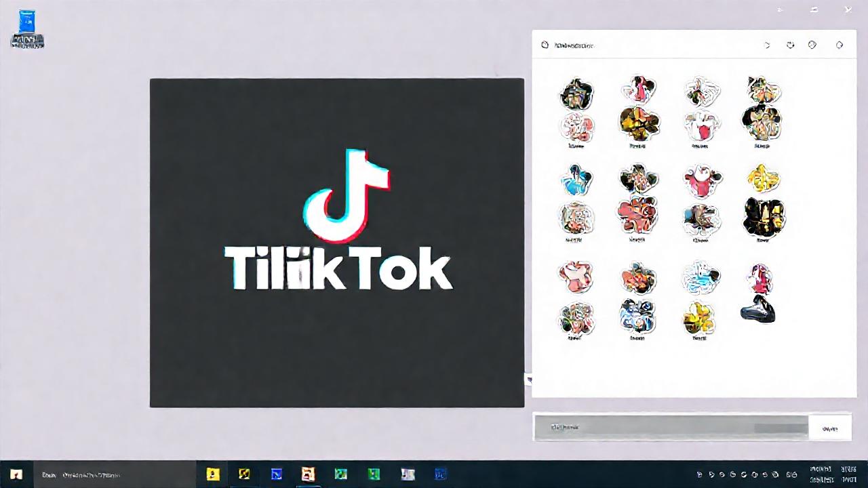Select the light blue and white sticker
The width and height of the screenshot is (868, 488).
(701, 278)
